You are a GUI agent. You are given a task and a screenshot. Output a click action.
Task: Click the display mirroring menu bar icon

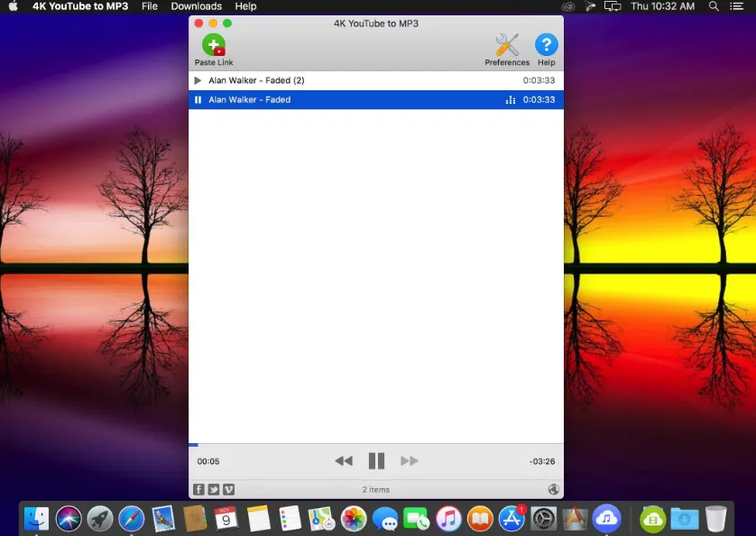pyautogui.click(x=613, y=6)
